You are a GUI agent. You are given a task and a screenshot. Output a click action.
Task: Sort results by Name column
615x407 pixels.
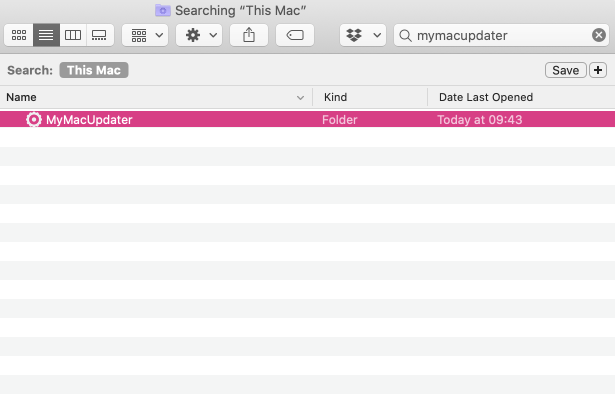[x=150, y=97]
